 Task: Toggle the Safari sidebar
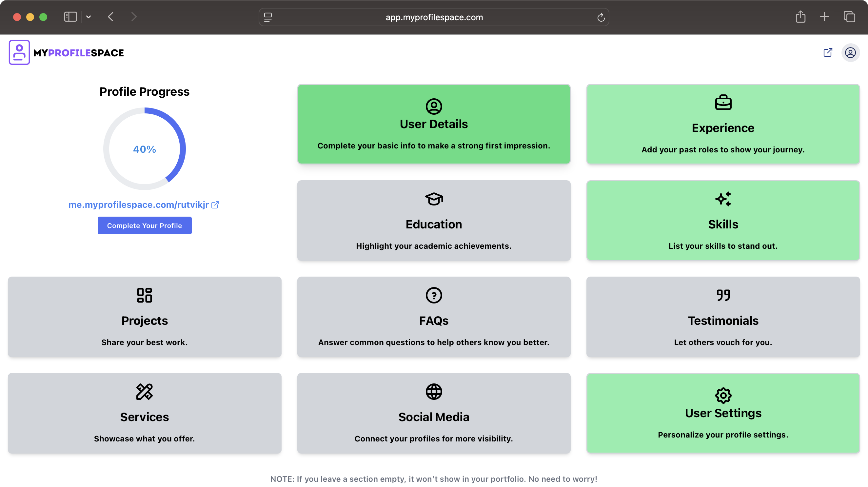pyautogui.click(x=70, y=17)
